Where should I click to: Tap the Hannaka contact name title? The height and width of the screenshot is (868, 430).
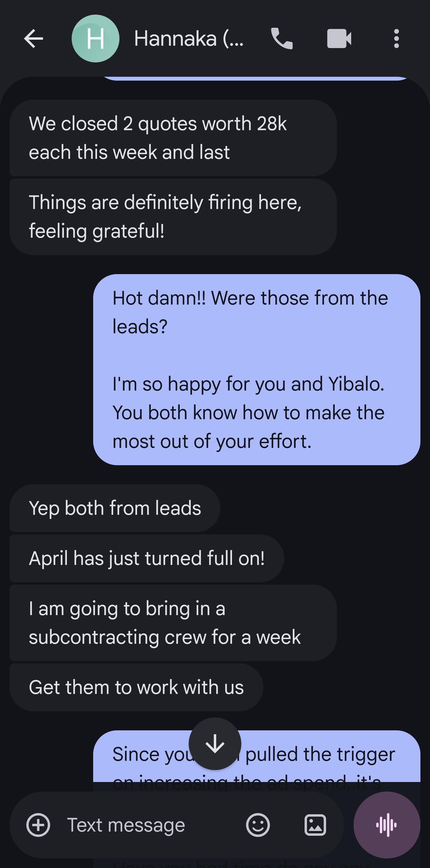189,39
